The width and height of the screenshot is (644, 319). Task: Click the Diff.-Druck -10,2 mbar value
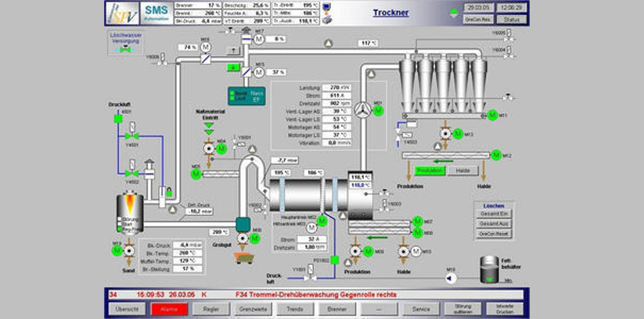point(200,211)
